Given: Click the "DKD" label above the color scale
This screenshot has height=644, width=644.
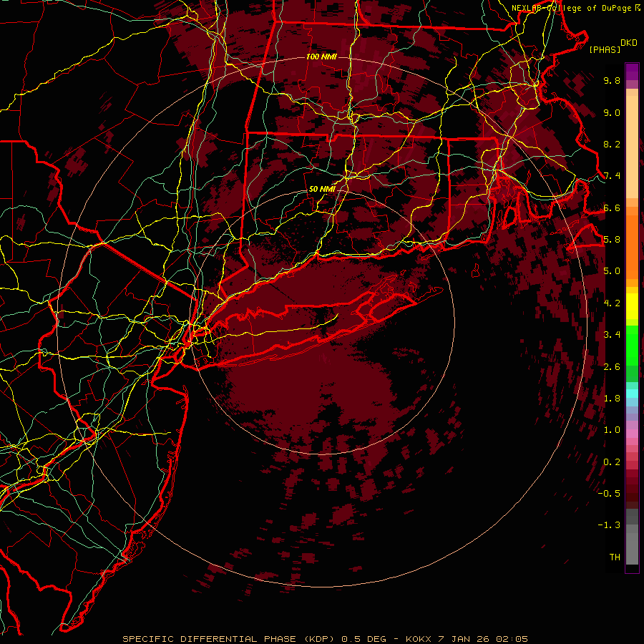Looking at the screenshot, I should tap(629, 43).
